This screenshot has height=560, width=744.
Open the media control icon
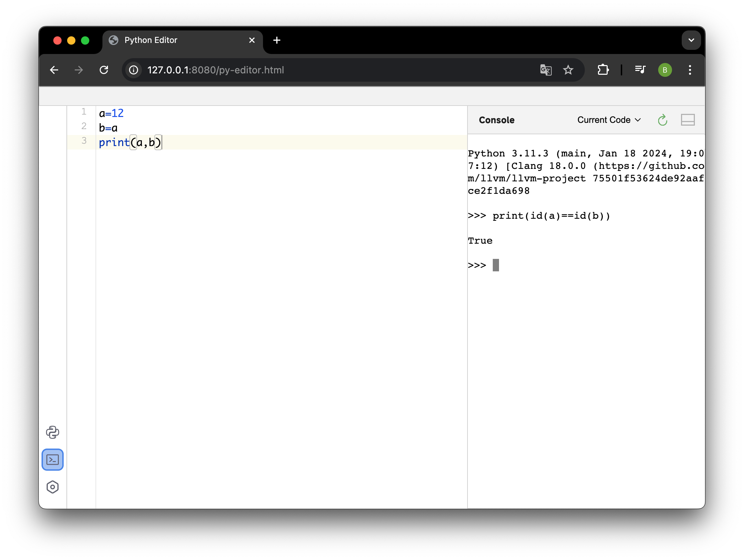[640, 70]
